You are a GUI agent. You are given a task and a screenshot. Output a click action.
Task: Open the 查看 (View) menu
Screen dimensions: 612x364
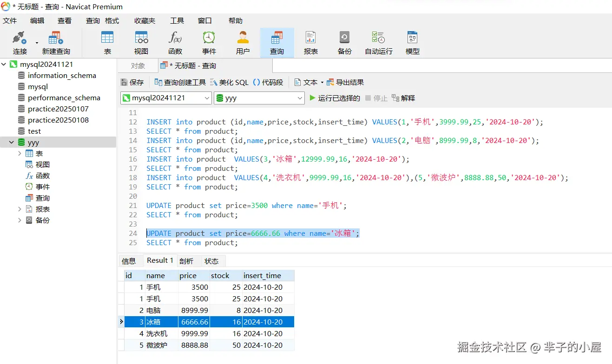coord(65,21)
